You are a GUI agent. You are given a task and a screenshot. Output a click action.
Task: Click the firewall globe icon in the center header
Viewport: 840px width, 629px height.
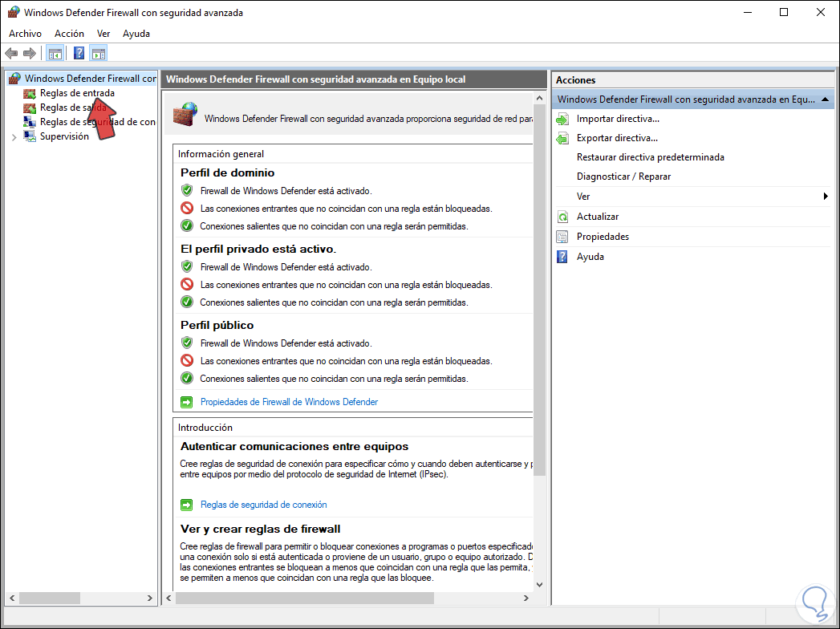(185, 114)
